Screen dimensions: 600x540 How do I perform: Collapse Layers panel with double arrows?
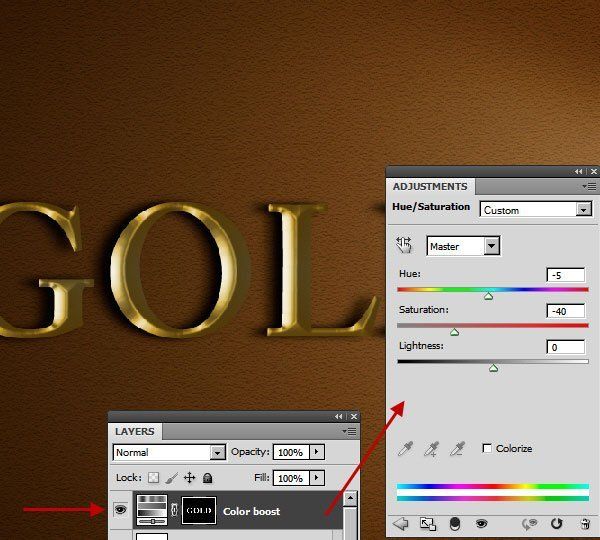pyautogui.click(x=338, y=416)
